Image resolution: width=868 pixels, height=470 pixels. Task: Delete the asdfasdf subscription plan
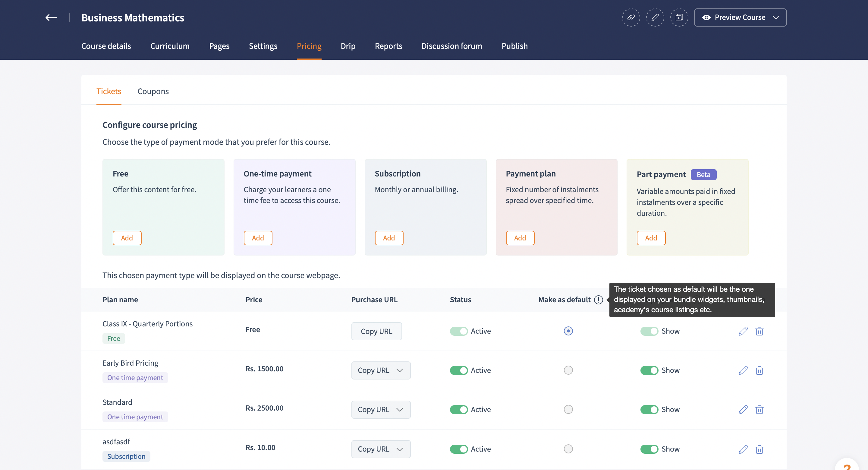click(759, 449)
